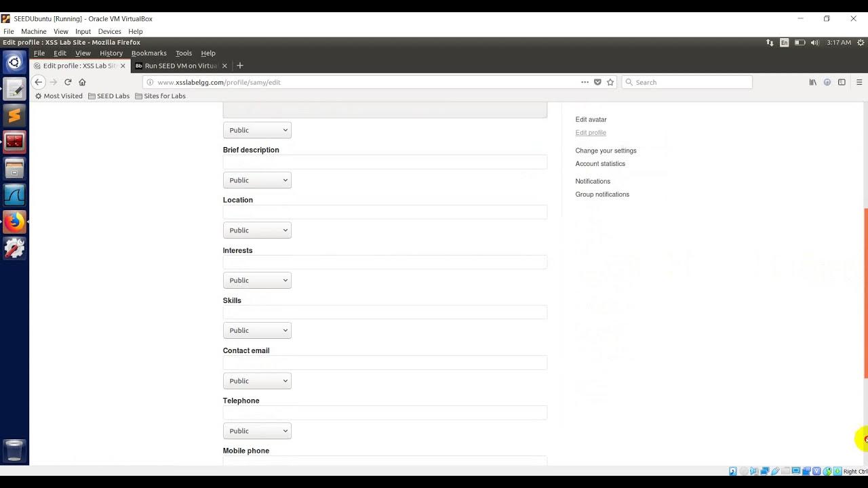The image size is (868, 488).
Task: Click the Contact email text field
Action: (x=384, y=363)
